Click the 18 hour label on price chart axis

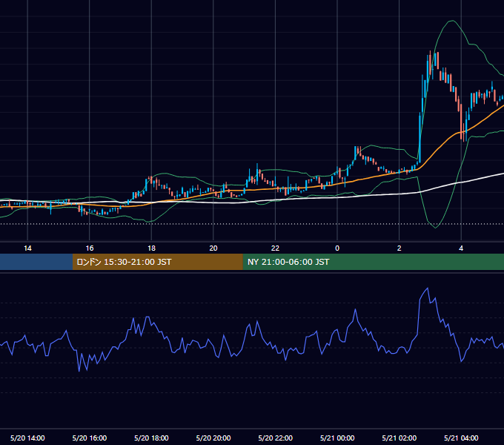151,248
